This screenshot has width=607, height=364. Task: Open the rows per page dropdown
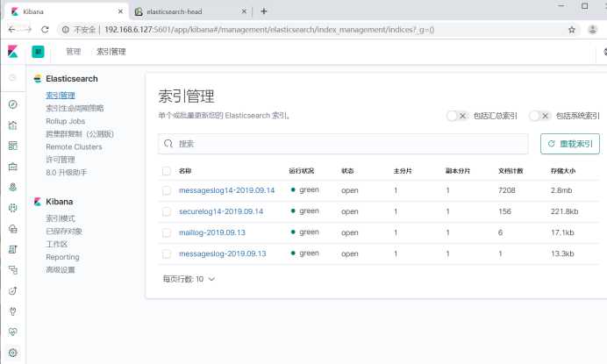pyautogui.click(x=189, y=279)
